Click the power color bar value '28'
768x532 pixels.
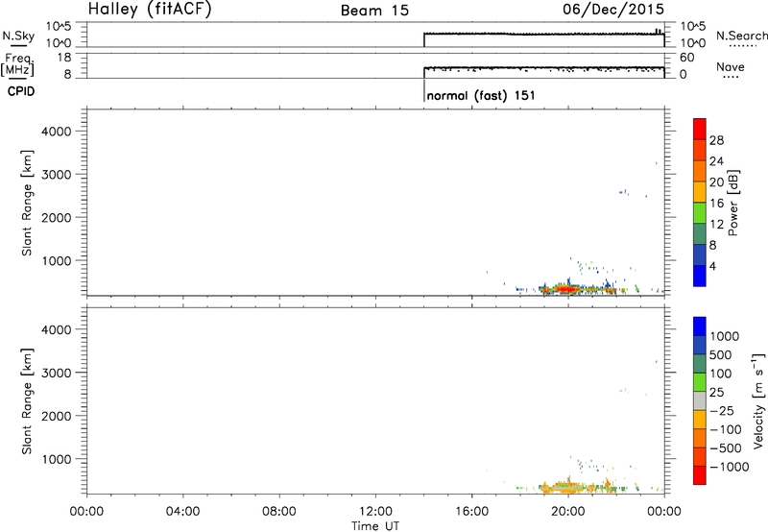[x=716, y=140]
